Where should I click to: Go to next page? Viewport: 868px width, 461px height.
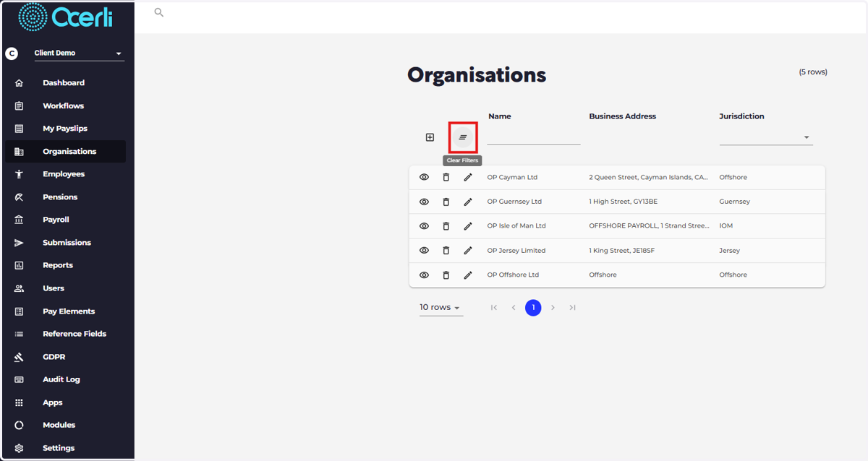click(x=553, y=308)
